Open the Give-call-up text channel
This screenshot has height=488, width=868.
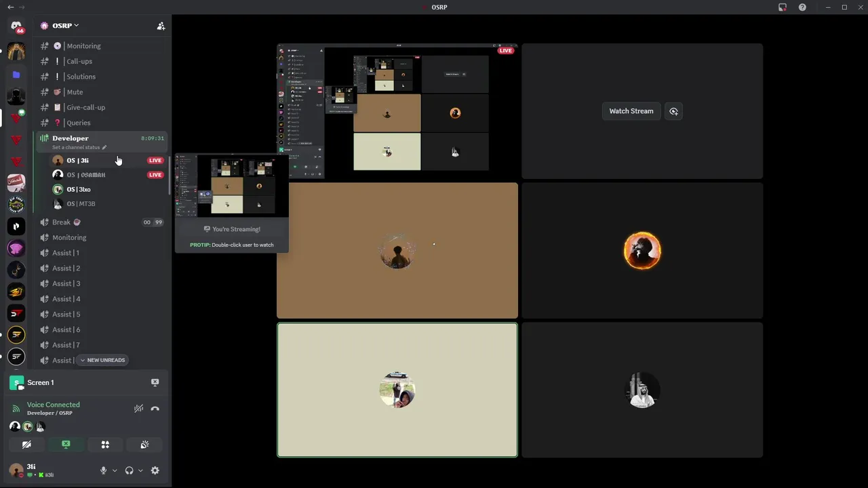tap(102, 107)
